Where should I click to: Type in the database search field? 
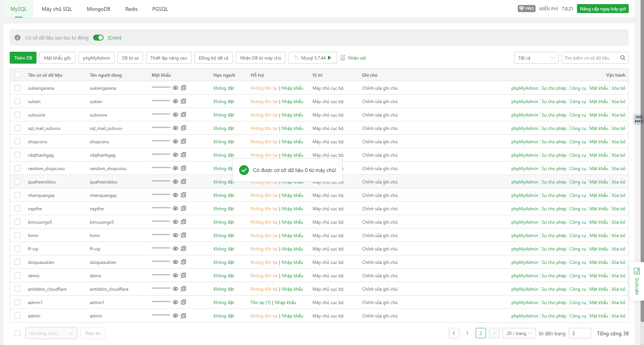pyautogui.click(x=590, y=58)
